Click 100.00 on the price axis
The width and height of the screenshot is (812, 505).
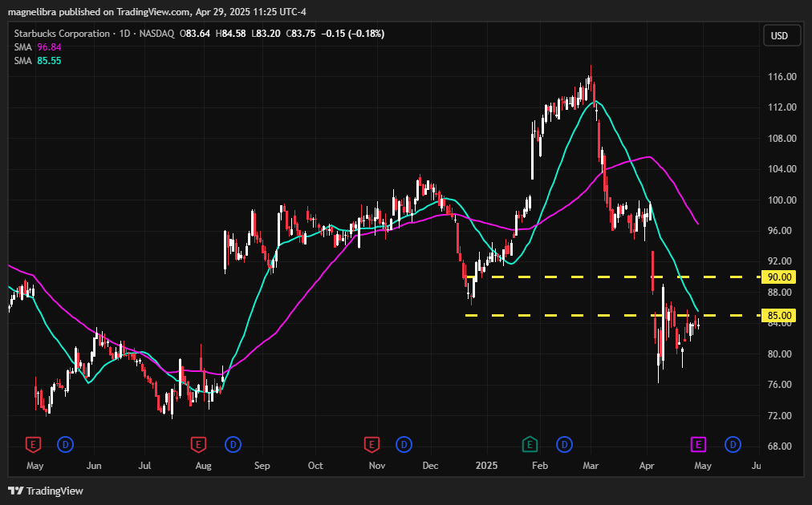tap(782, 200)
